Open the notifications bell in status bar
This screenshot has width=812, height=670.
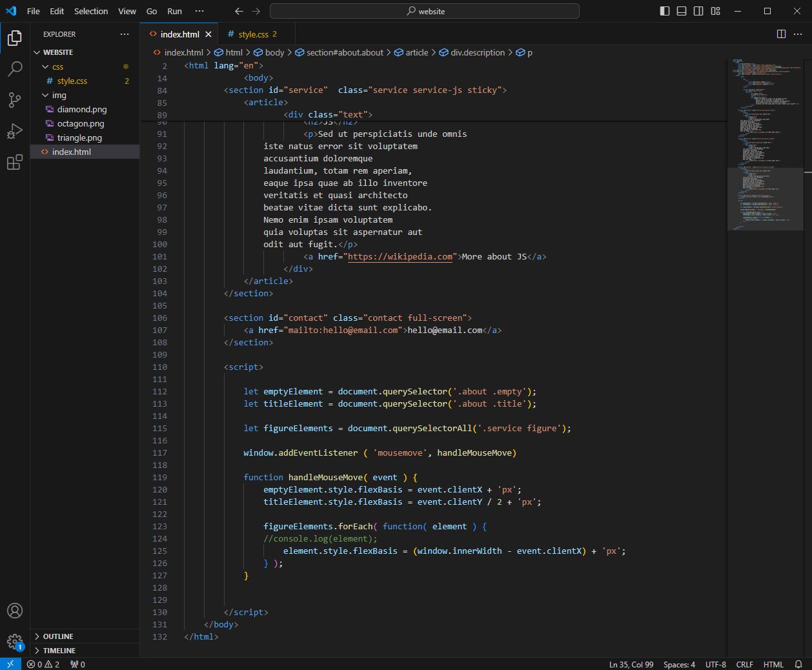click(x=798, y=664)
